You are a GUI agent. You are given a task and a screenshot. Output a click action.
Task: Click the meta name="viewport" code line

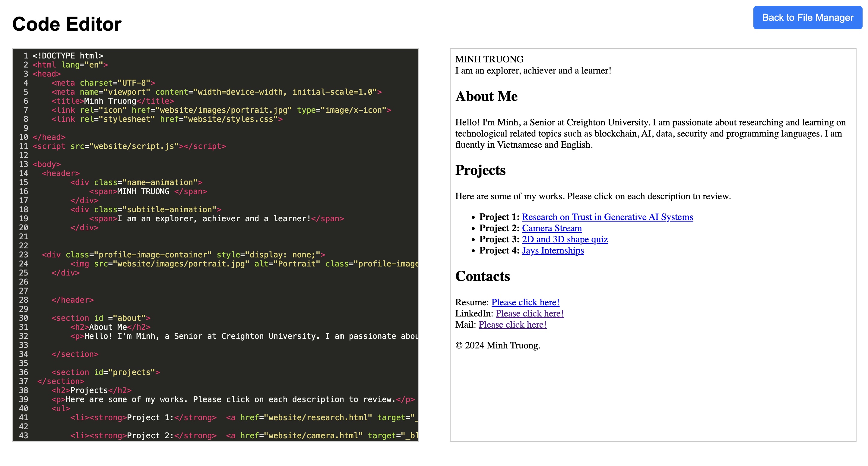tap(216, 92)
